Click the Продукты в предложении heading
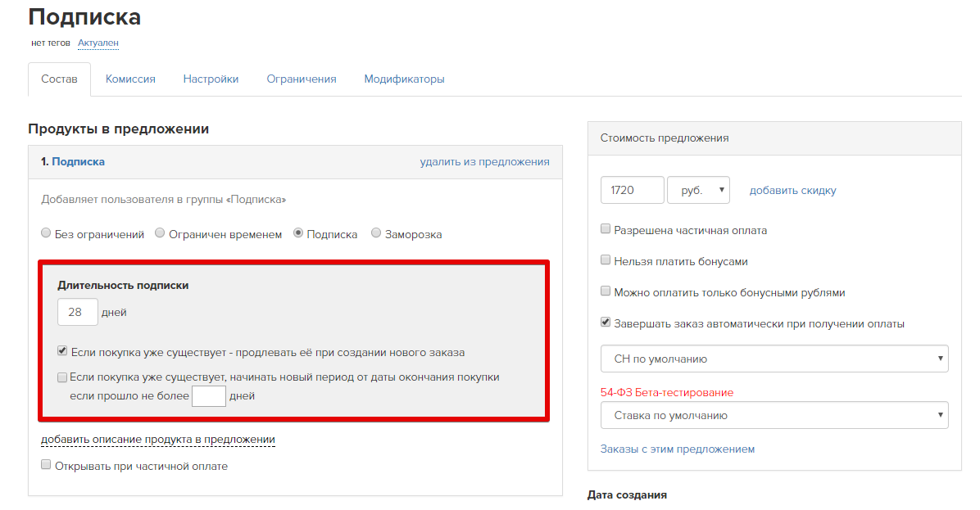Viewport: 980px width, 510px height. pos(118,129)
